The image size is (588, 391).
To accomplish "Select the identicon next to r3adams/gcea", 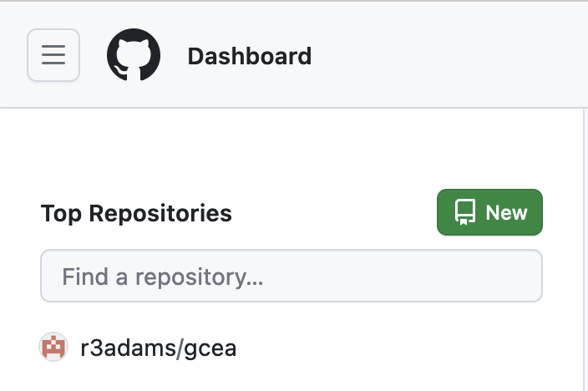I will tap(53, 347).
